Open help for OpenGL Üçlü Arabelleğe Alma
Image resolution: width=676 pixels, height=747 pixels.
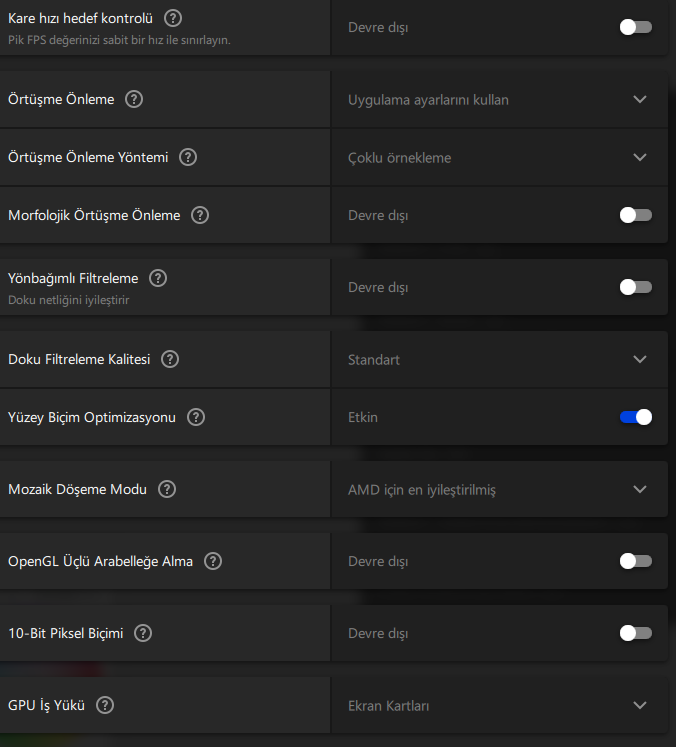click(x=213, y=561)
